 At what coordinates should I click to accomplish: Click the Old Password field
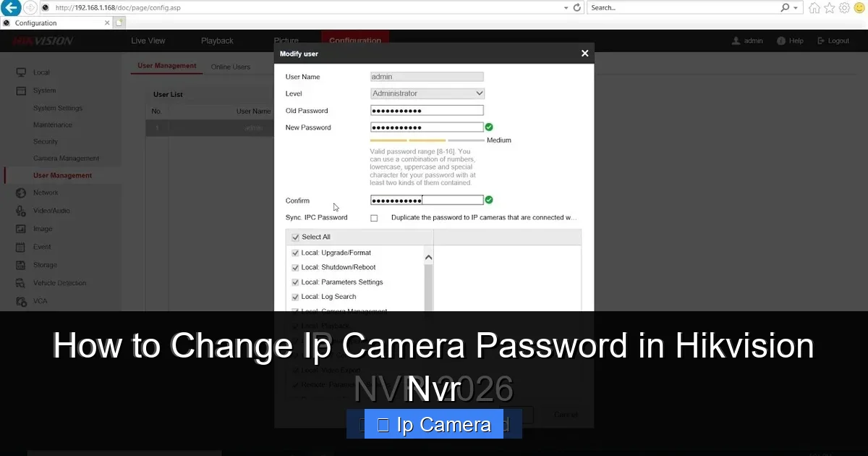point(427,111)
